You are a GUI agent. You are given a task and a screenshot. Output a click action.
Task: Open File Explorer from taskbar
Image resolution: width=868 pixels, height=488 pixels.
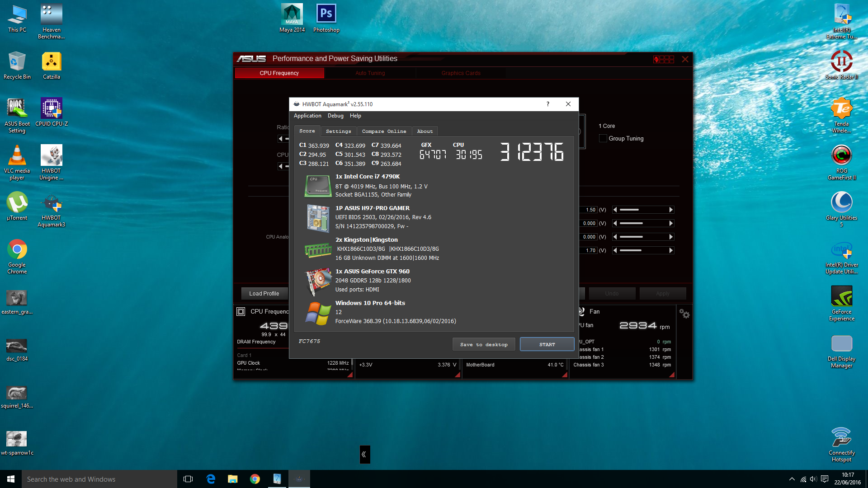click(232, 479)
